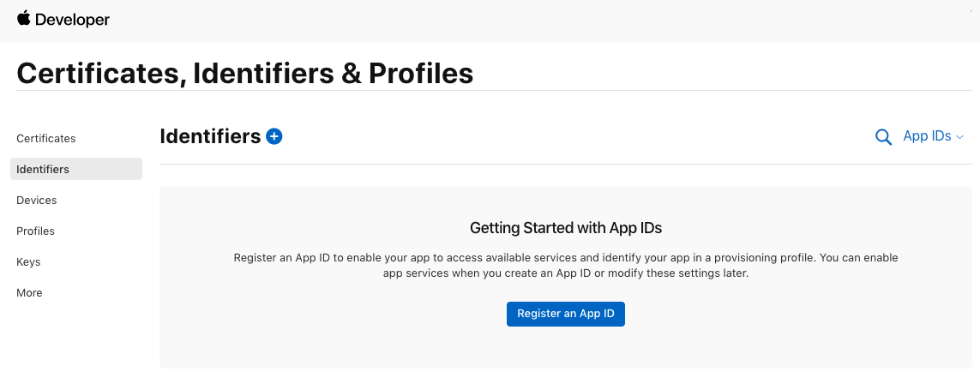Open the Developer home link

(x=72, y=20)
